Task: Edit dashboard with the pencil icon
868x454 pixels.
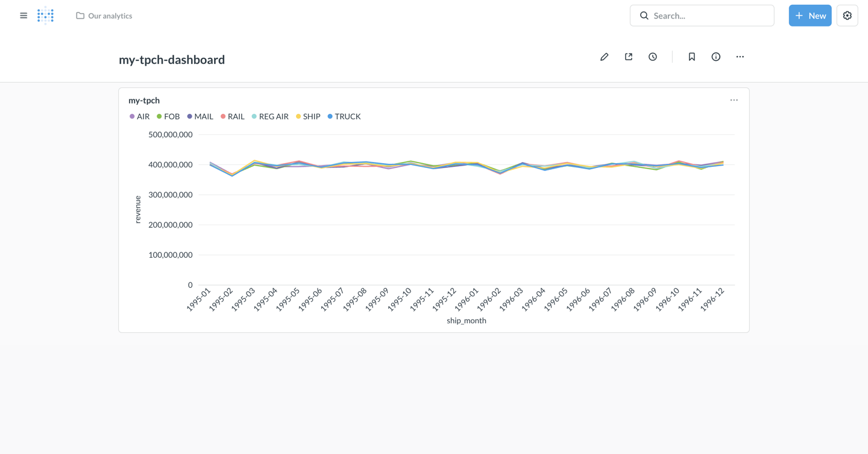Action: 604,57
